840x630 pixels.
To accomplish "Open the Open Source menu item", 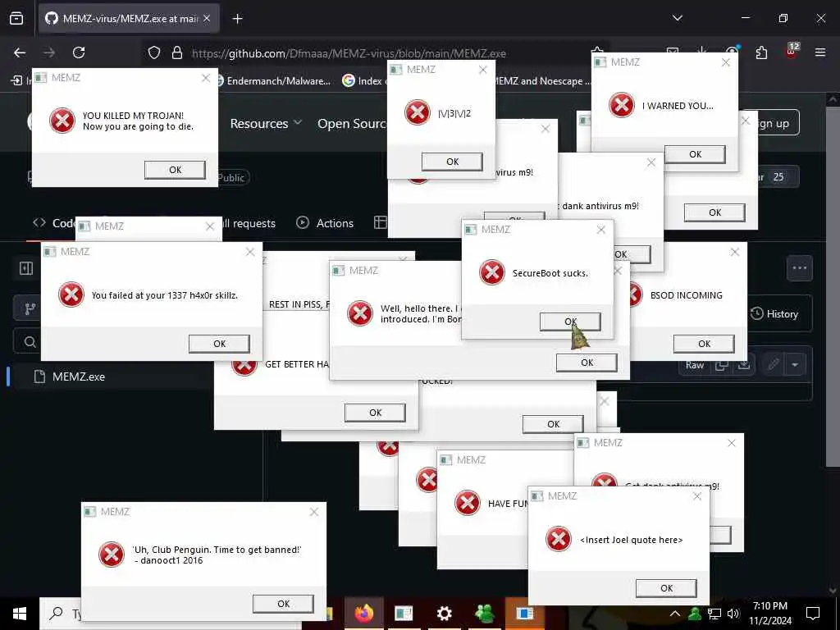I will point(352,124).
